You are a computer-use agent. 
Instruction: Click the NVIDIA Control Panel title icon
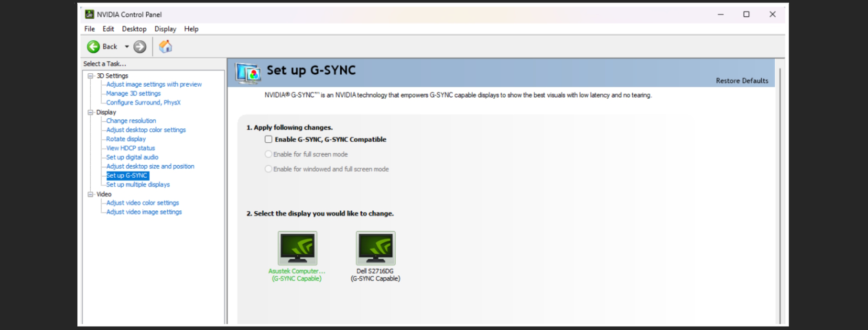pos(89,14)
